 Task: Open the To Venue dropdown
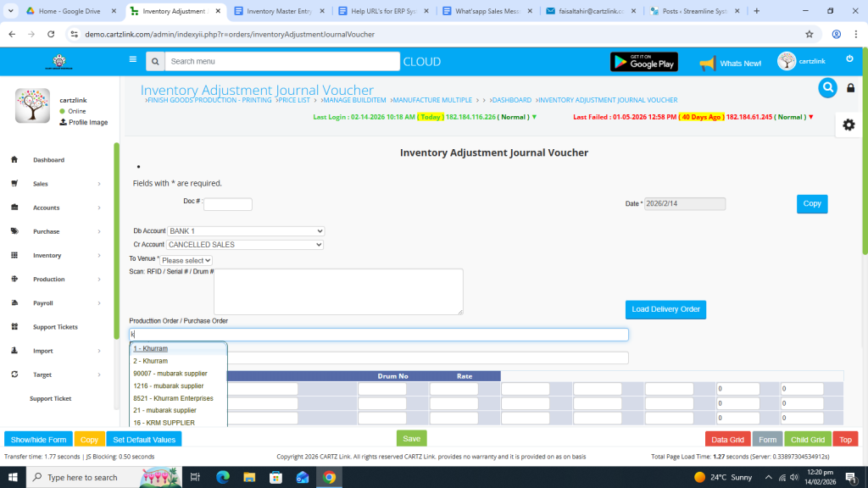[186, 260]
